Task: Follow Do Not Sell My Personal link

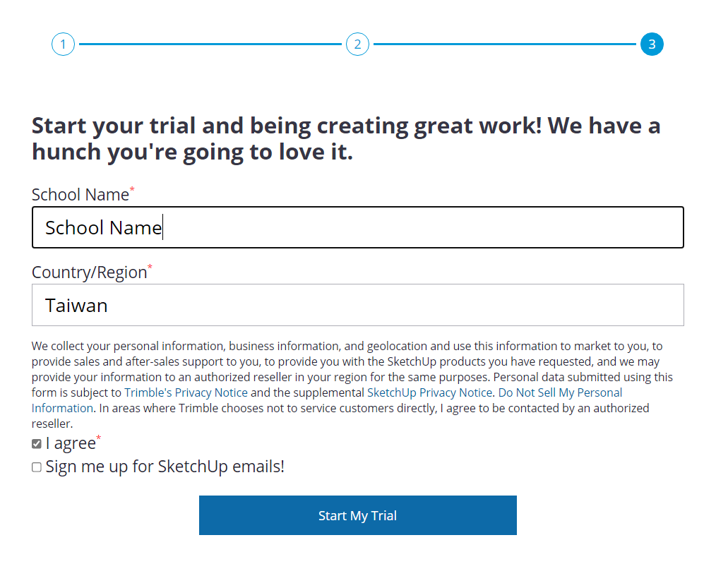Action: [560, 392]
